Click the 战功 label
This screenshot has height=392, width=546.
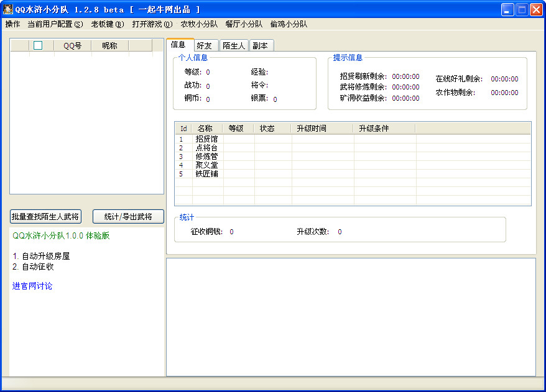point(193,85)
